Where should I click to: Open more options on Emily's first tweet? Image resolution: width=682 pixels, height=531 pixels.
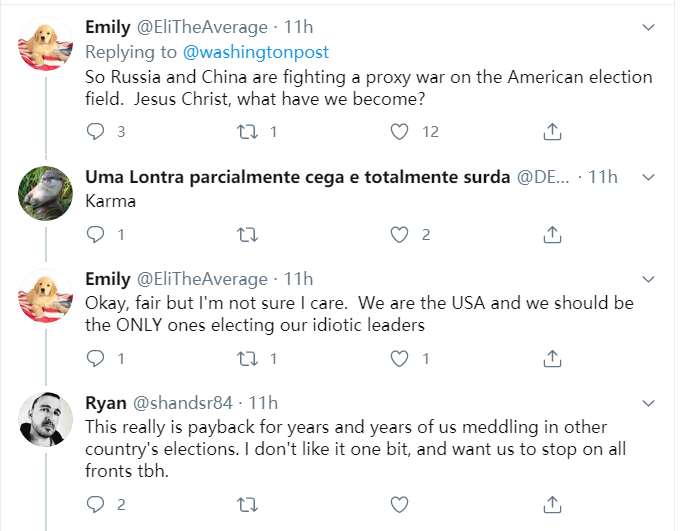[x=647, y=25]
